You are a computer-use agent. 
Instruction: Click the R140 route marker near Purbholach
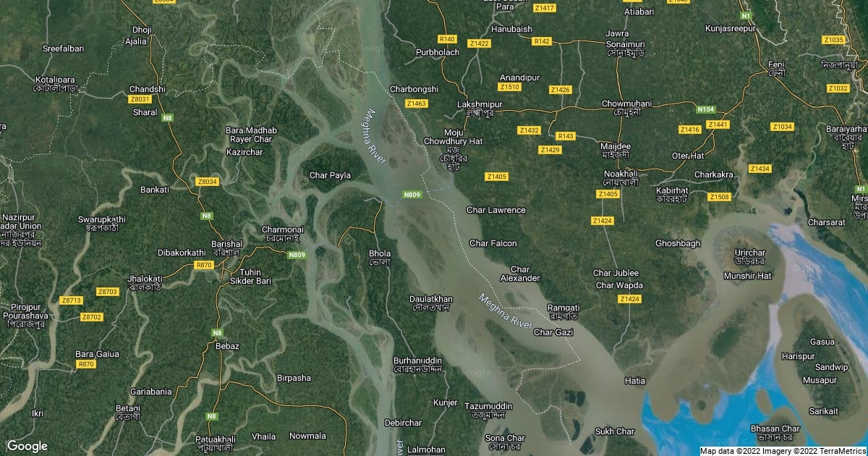pos(448,38)
